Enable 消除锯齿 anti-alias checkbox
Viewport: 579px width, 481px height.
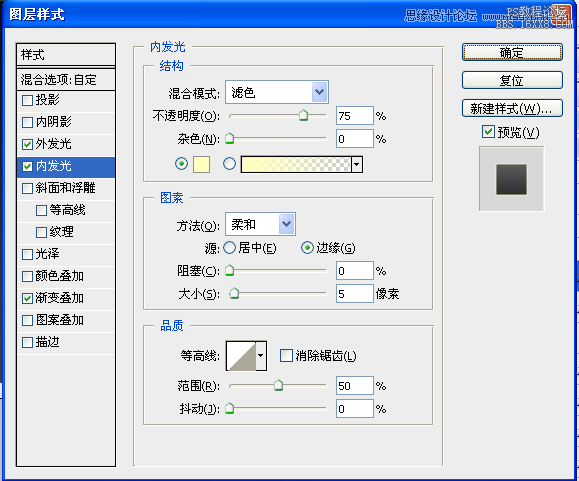tap(286, 356)
